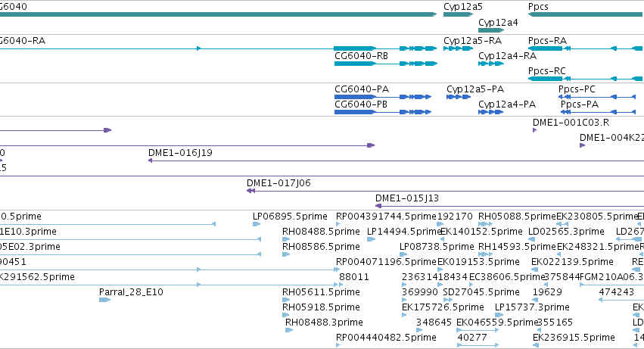Screen dimensions: 644x349
Task: Open the RH08586.5prime EST label
Action: [x=321, y=247]
